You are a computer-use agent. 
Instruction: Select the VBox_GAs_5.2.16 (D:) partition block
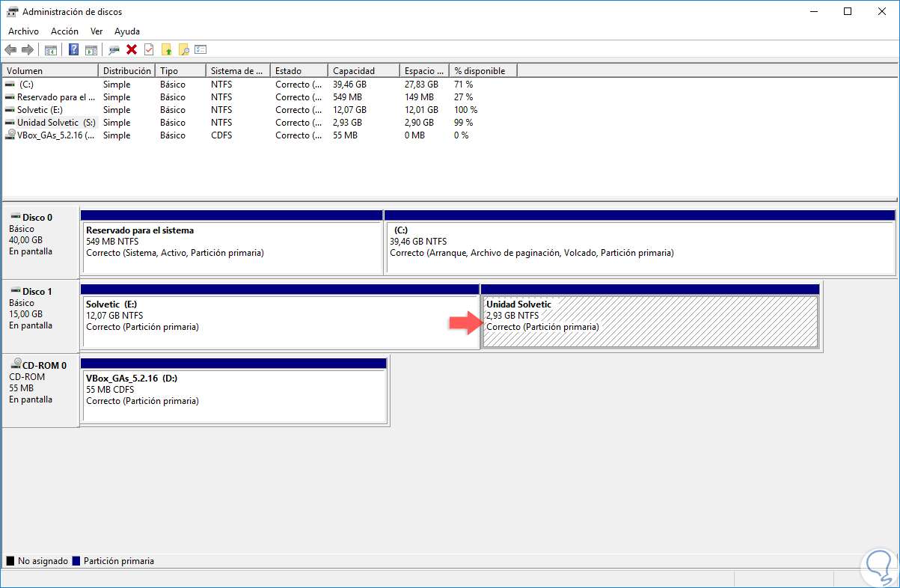point(233,391)
